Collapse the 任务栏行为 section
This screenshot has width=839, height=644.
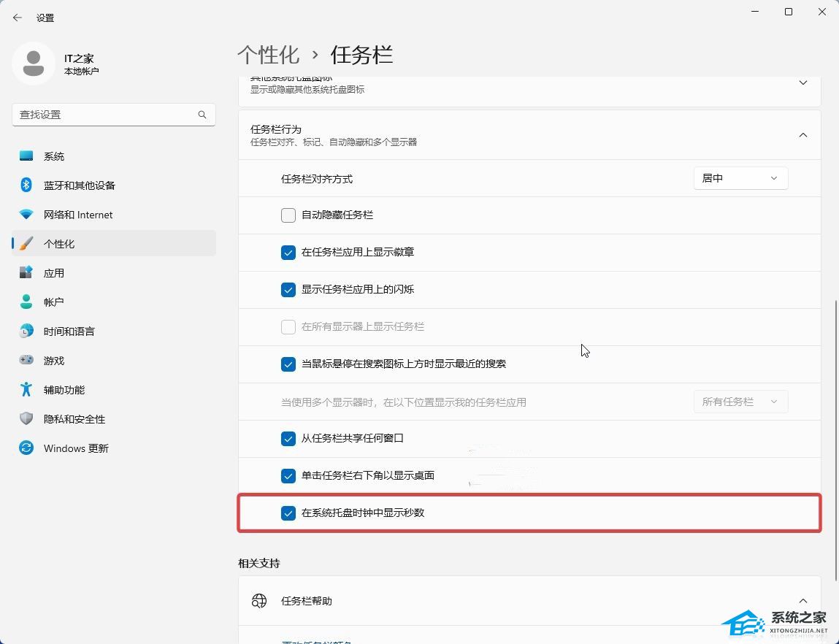(802, 135)
